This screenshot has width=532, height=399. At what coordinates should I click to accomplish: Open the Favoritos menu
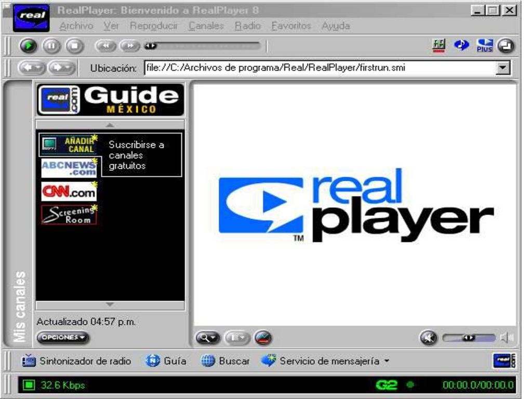(x=291, y=26)
